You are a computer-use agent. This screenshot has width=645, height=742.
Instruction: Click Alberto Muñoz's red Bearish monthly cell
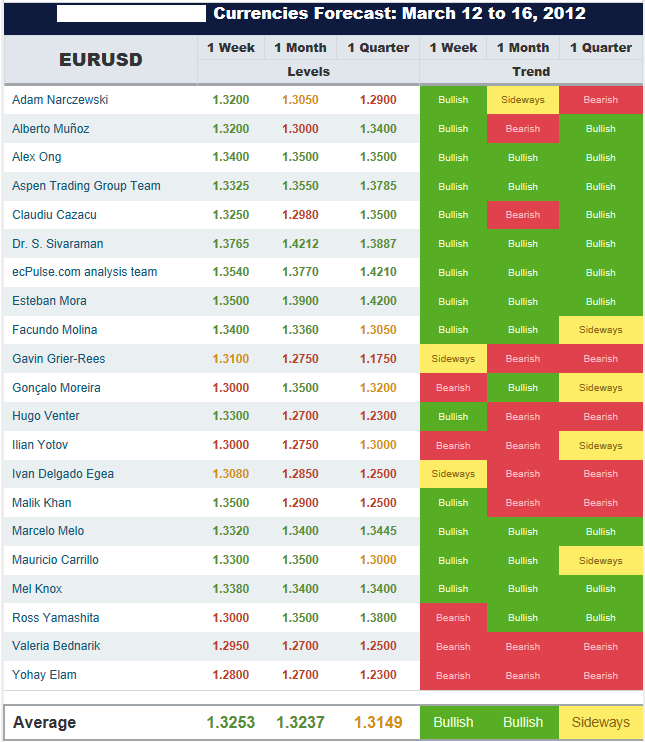[x=523, y=129]
